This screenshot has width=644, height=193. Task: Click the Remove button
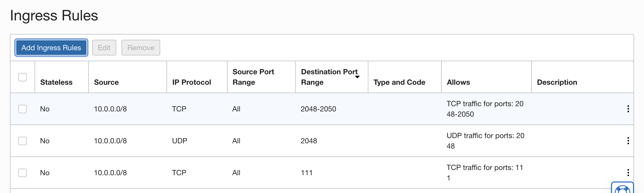[x=141, y=48]
